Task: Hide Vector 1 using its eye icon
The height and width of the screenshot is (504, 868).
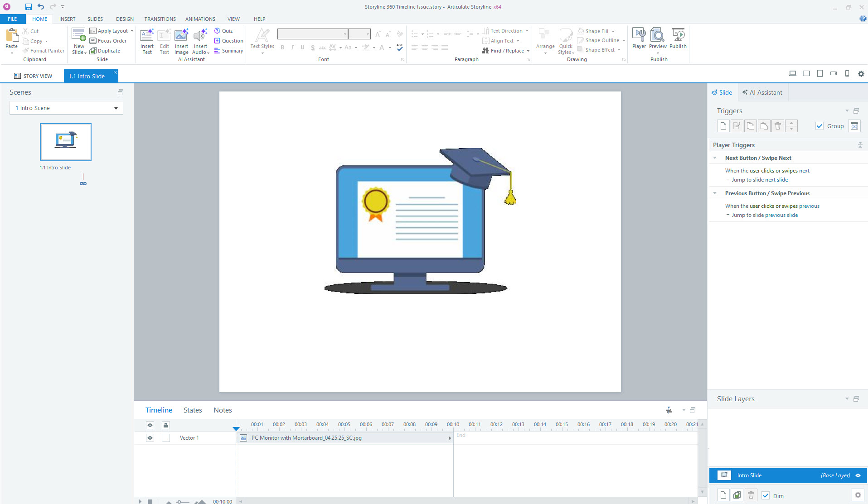Action: point(150,438)
